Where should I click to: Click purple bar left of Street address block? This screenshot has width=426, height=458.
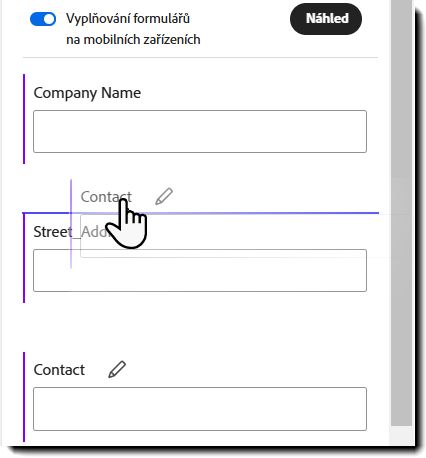(x=24, y=258)
